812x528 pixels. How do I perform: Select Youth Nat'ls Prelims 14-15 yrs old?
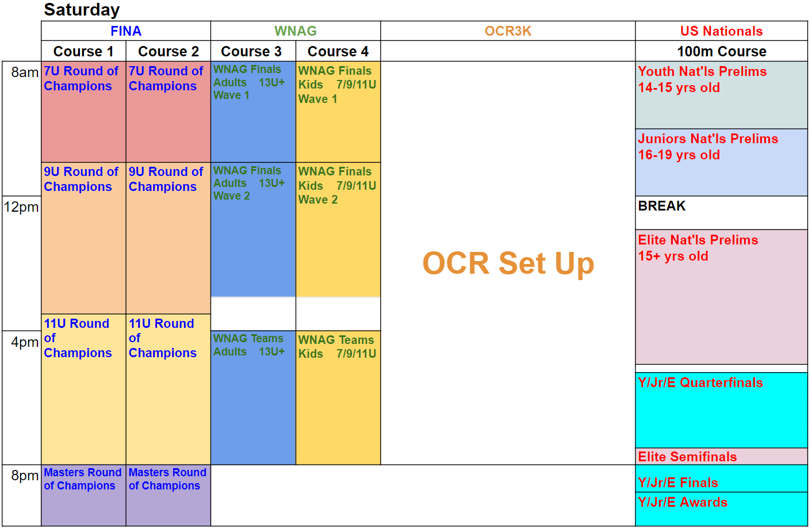click(721, 95)
